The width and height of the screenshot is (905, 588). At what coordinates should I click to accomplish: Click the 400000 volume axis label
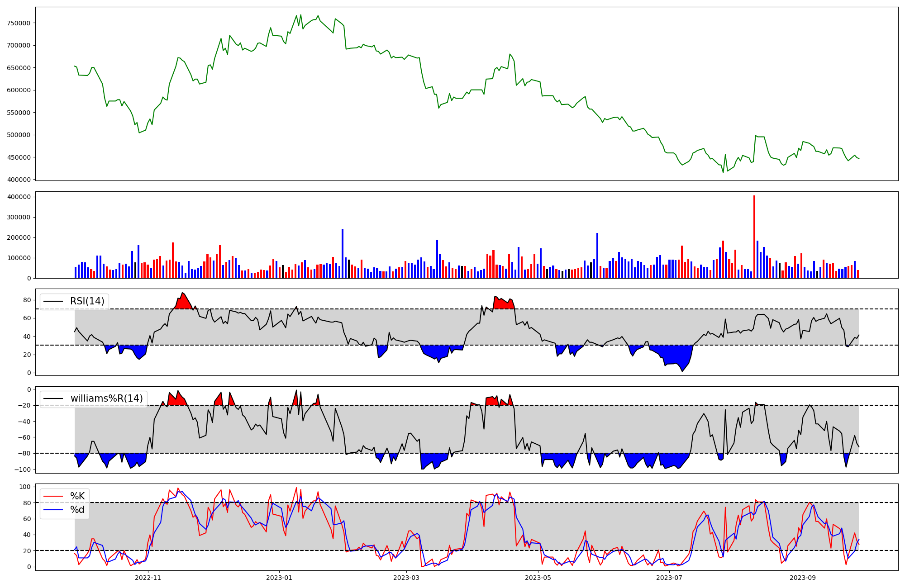19,197
